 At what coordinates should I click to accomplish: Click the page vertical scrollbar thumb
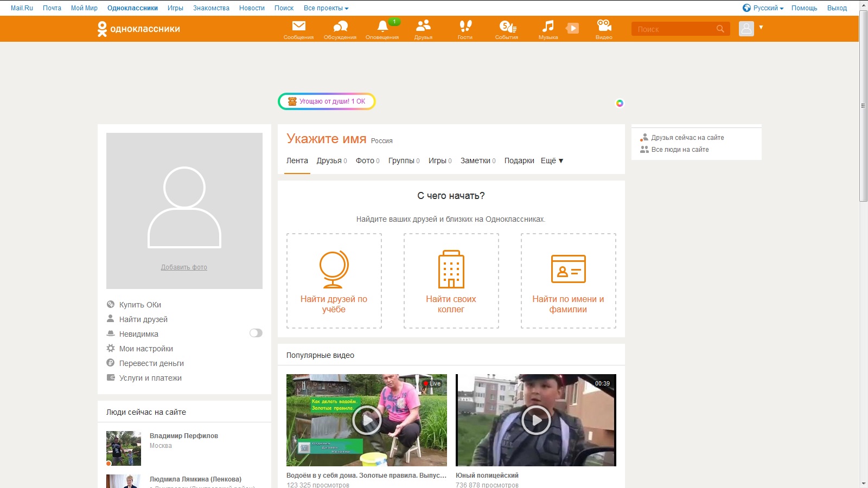(x=863, y=106)
